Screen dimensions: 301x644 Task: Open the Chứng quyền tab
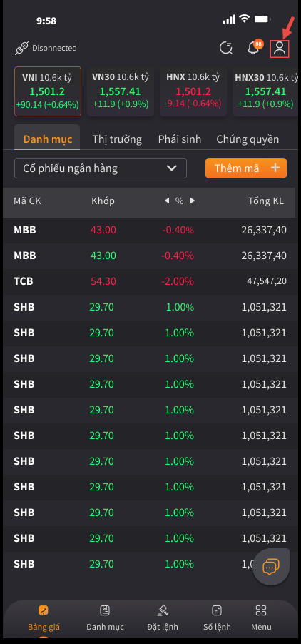pyautogui.click(x=248, y=139)
